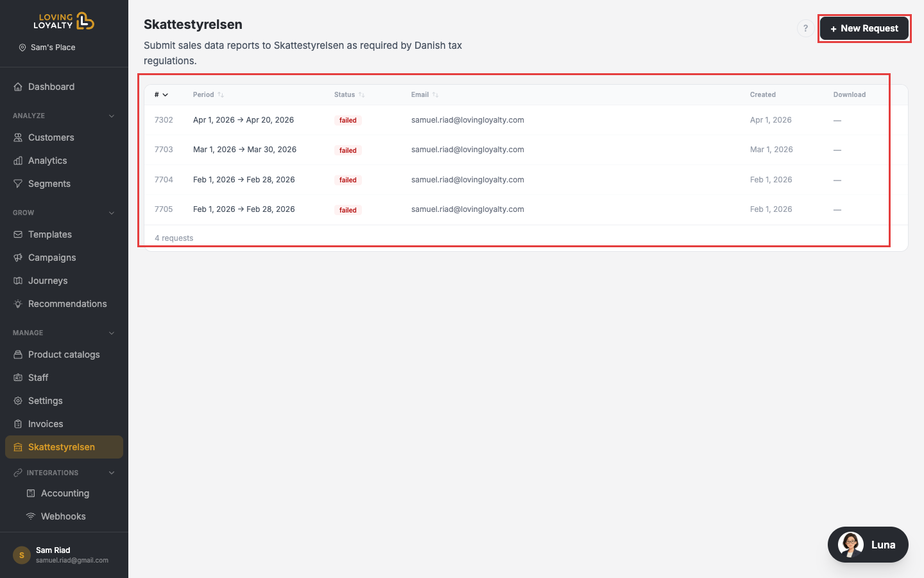Screen dimensions: 924x578
Task: Open Templates
Action: pyautogui.click(x=64, y=234)
